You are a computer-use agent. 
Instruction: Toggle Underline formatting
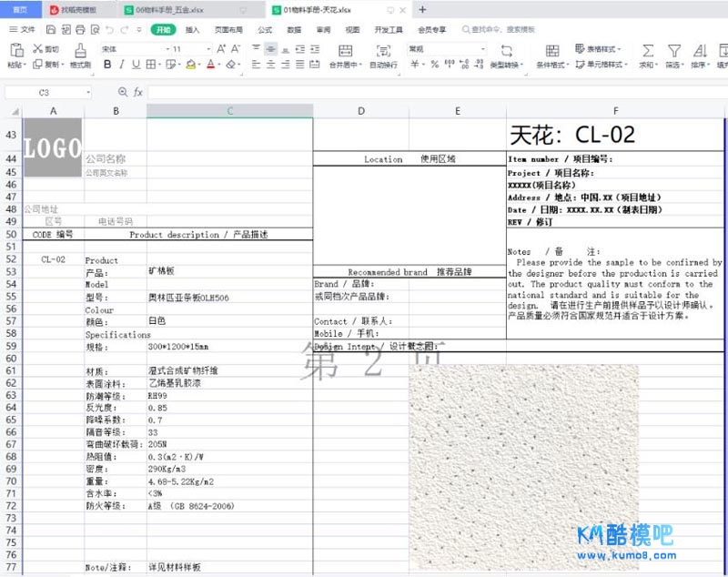[136, 65]
